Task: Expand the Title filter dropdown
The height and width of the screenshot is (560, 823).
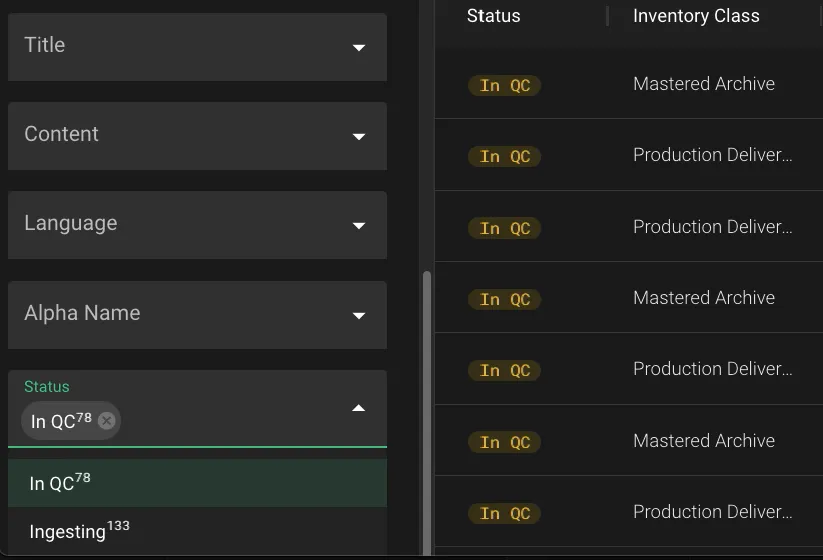Action: [x=358, y=47]
